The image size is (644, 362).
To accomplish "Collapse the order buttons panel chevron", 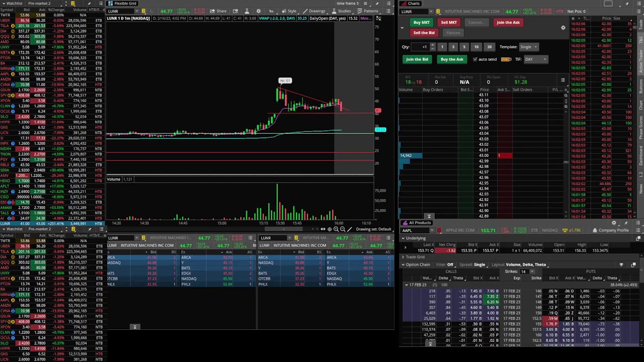I will pyautogui.click(x=402, y=28).
